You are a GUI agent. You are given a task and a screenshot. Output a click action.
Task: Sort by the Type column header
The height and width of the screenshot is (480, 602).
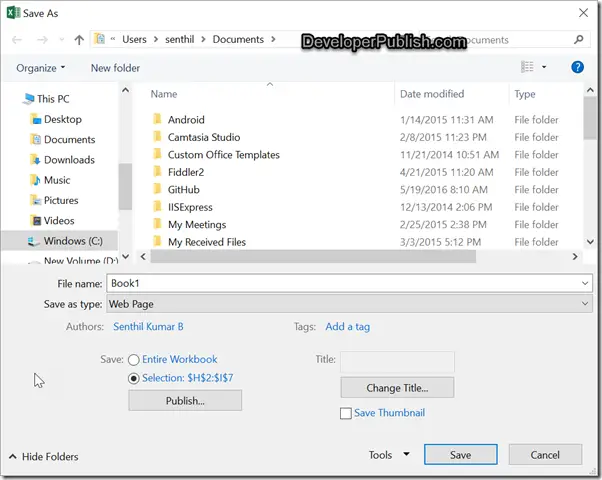pyautogui.click(x=525, y=94)
